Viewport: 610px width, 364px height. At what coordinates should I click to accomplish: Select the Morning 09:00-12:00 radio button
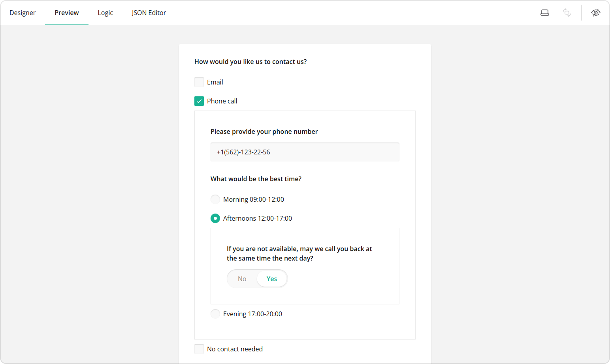pos(215,199)
